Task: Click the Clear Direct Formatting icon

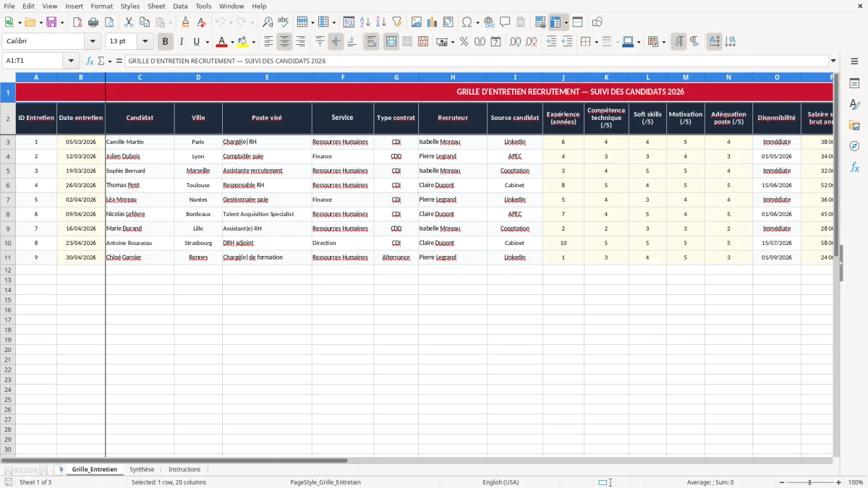Action: click(200, 22)
